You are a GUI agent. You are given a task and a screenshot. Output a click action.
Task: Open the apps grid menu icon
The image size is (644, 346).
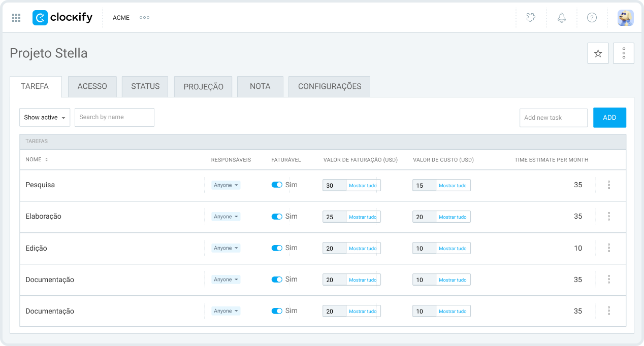point(16,18)
